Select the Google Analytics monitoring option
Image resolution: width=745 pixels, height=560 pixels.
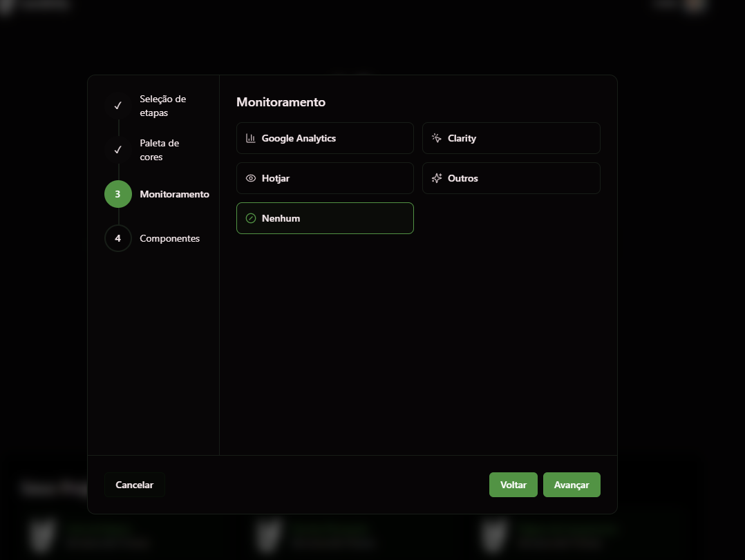click(325, 138)
